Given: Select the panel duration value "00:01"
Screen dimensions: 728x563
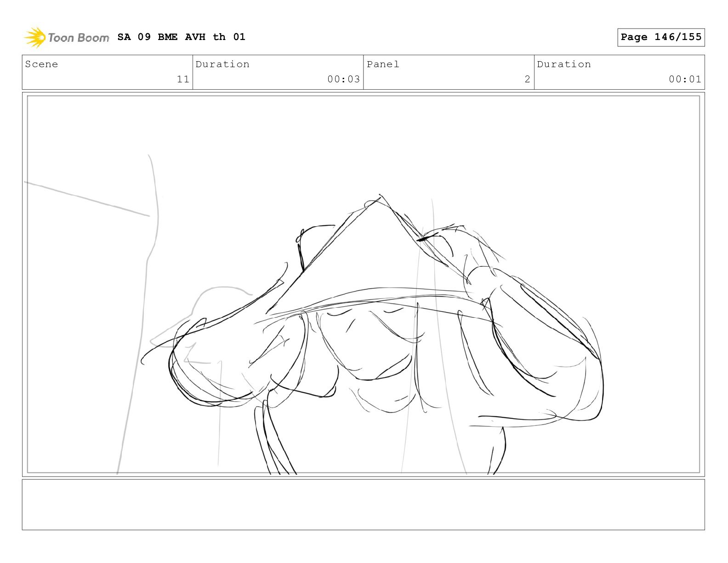Looking at the screenshot, I should [x=685, y=79].
